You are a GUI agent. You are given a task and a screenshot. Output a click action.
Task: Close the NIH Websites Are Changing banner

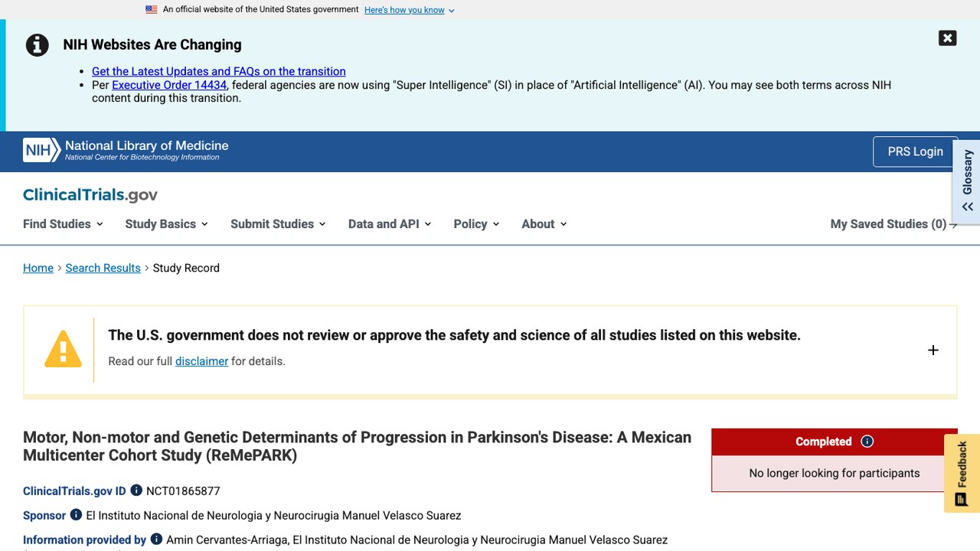click(947, 38)
